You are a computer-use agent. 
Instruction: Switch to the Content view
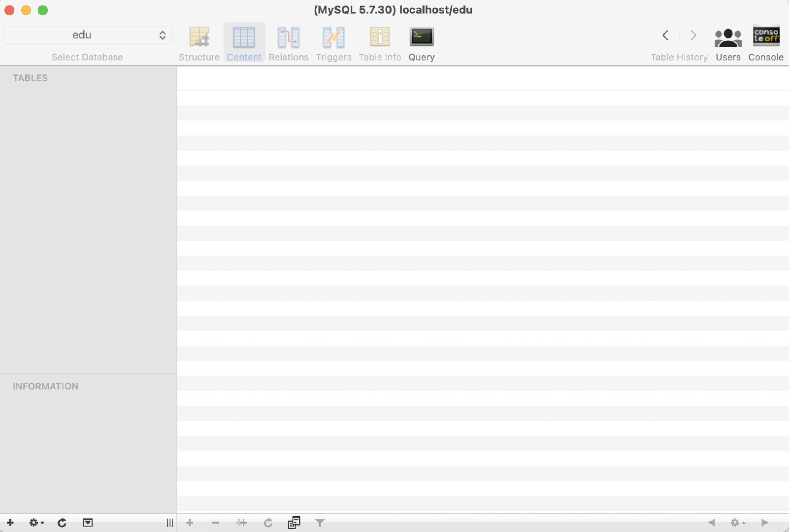[244, 43]
